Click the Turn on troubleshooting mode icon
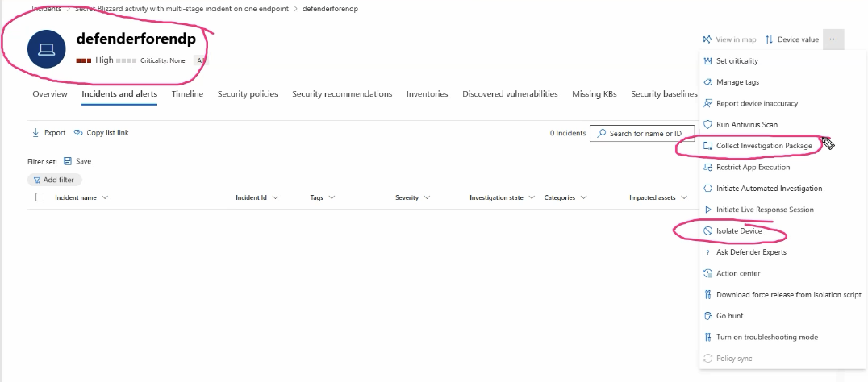The image size is (868, 382). 707,337
